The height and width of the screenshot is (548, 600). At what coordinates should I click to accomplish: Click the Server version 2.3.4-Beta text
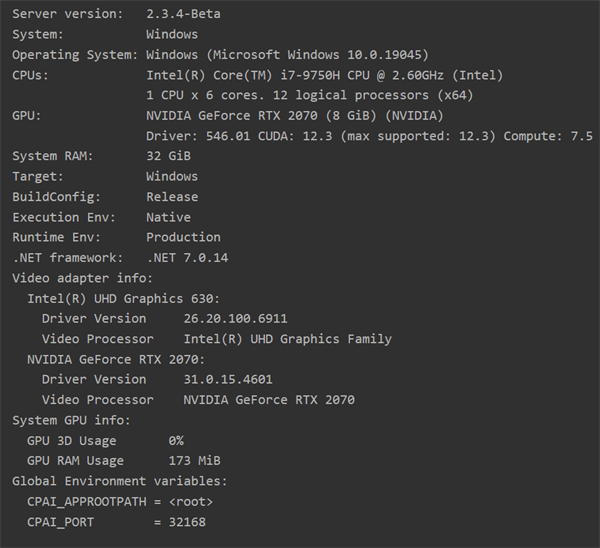click(x=116, y=14)
